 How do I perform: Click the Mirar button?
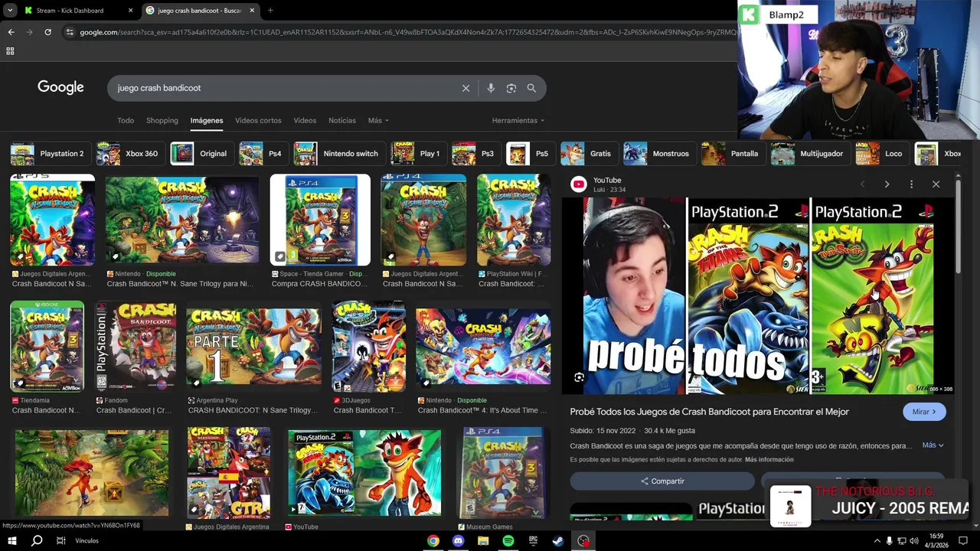[924, 412]
